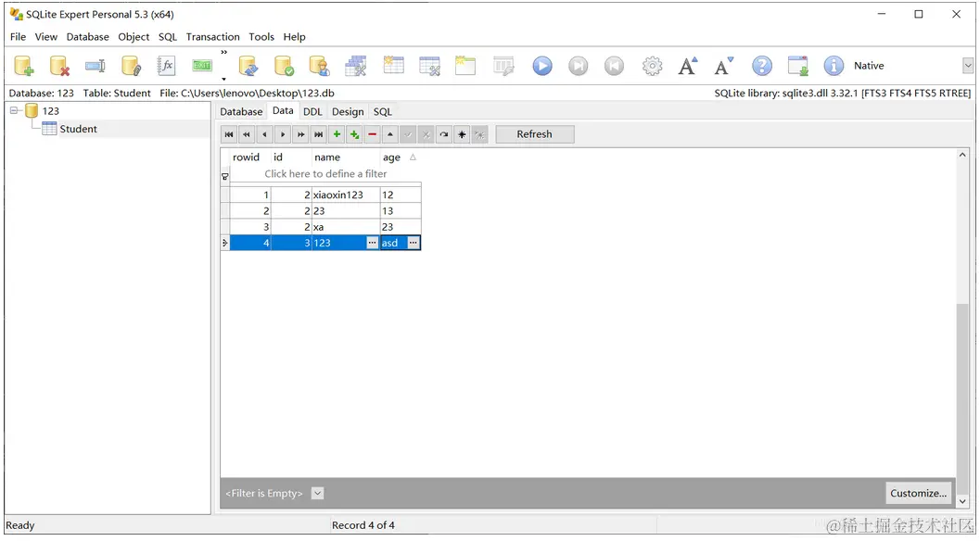Click the Close Database icon with the red X

(59, 66)
